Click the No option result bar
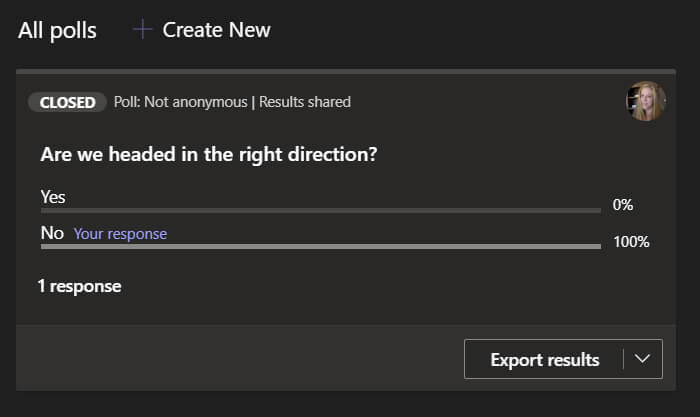Screen dimensions: 700x417 pyautogui.click(x=320, y=246)
